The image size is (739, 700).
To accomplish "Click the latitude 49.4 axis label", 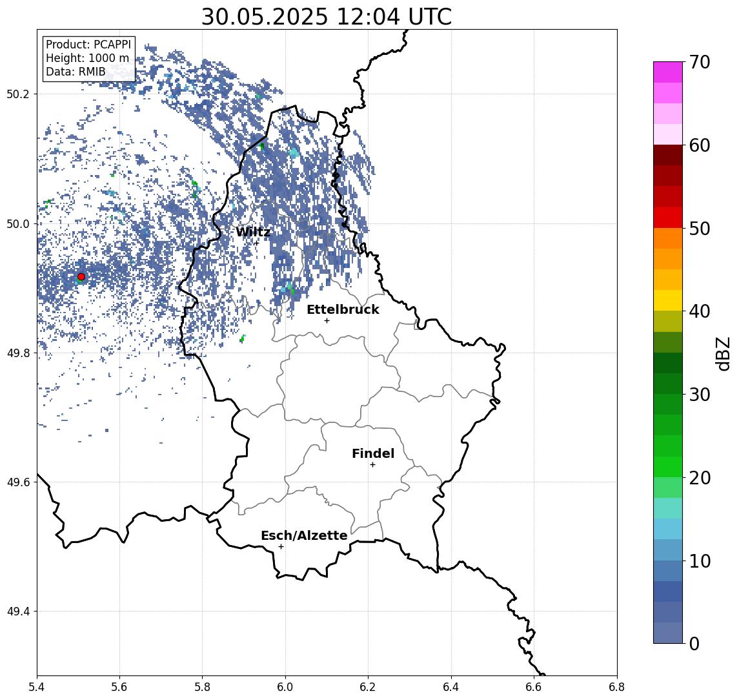I will pos(18,612).
